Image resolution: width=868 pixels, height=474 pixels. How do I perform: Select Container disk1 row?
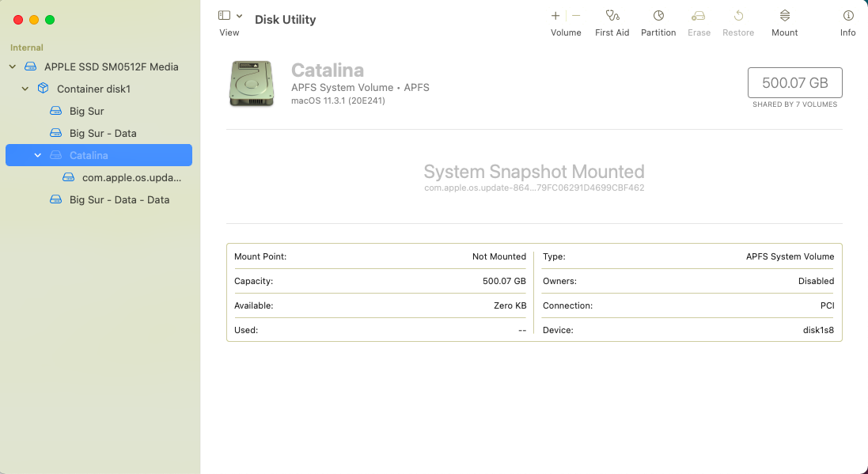click(x=99, y=89)
